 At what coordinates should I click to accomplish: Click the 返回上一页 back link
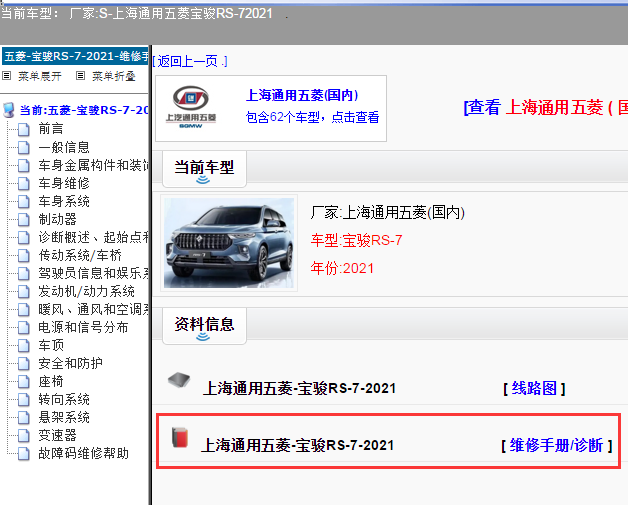(x=190, y=61)
